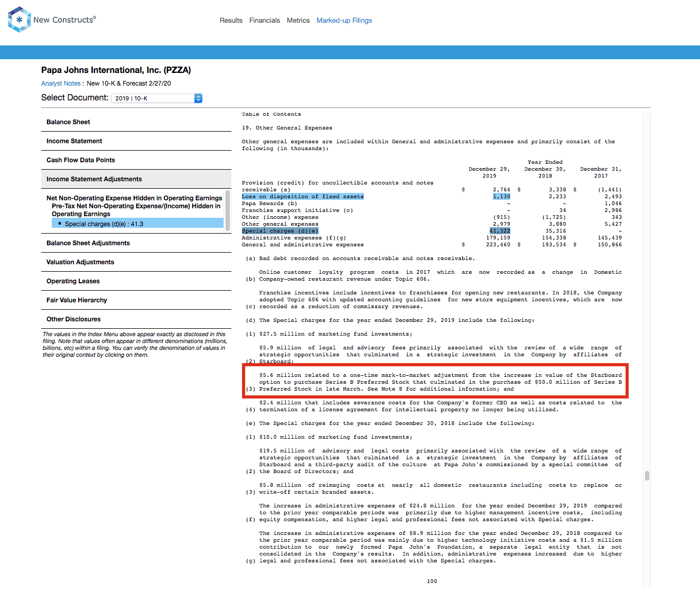Click the 2019 Administrative expenses value 179,159
700x592 pixels.
(498, 238)
